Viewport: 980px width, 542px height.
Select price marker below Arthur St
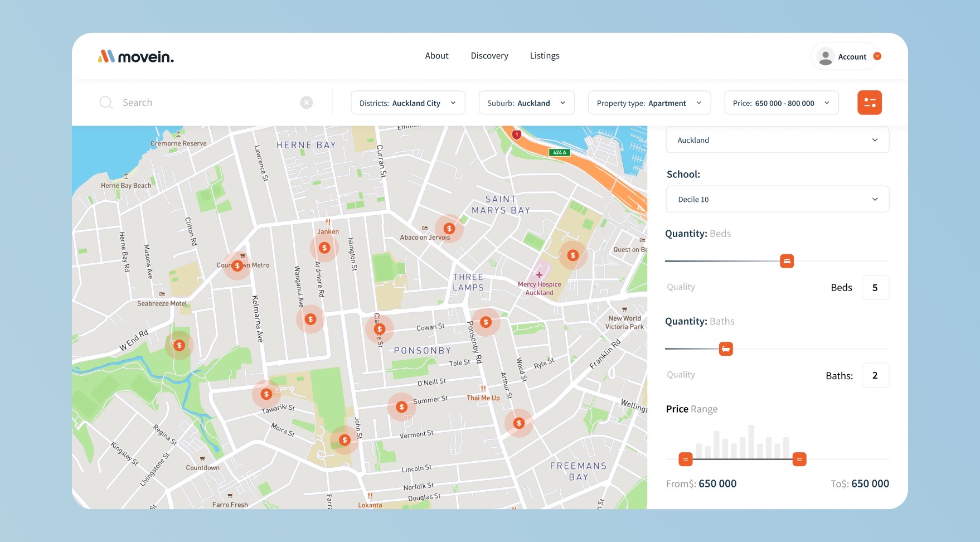click(x=519, y=423)
